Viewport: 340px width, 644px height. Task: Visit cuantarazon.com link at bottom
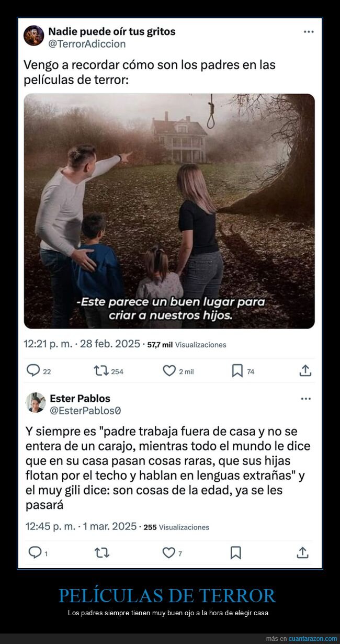pyautogui.click(x=313, y=639)
